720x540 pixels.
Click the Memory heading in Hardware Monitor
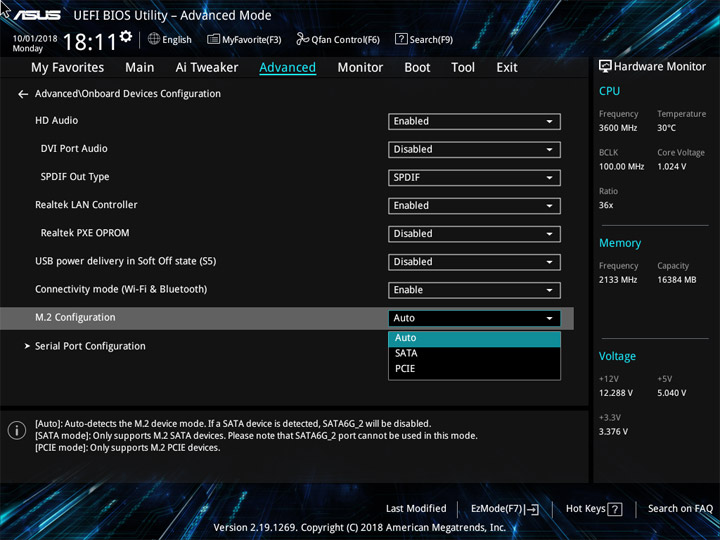tap(620, 243)
